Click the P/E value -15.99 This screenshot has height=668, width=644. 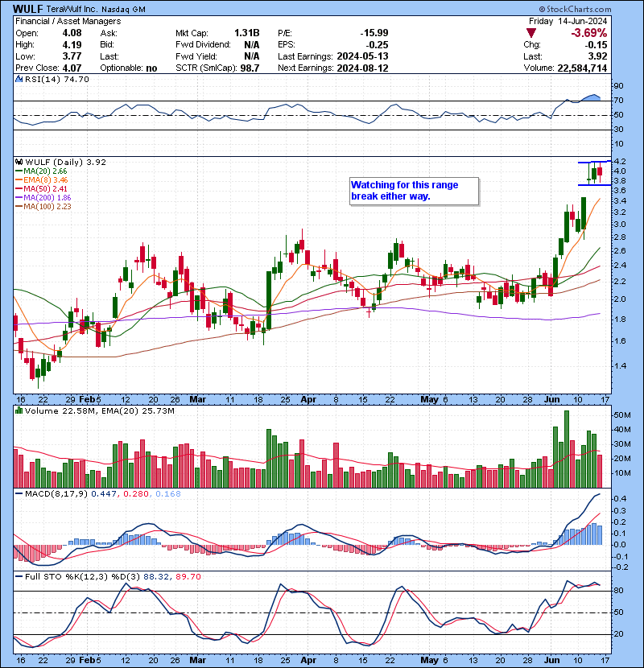pyautogui.click(x=374, y=33)
